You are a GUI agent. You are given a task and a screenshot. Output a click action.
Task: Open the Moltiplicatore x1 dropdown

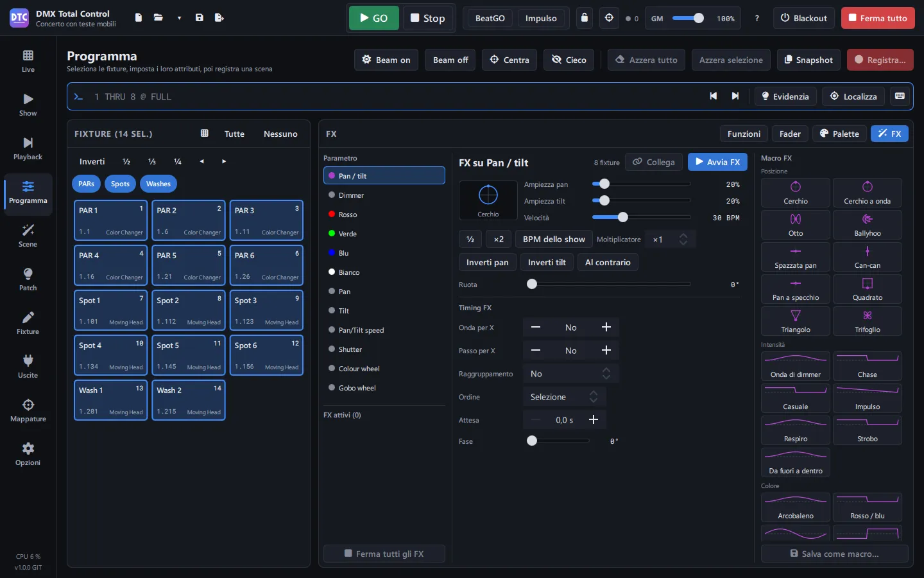(670, 240)
